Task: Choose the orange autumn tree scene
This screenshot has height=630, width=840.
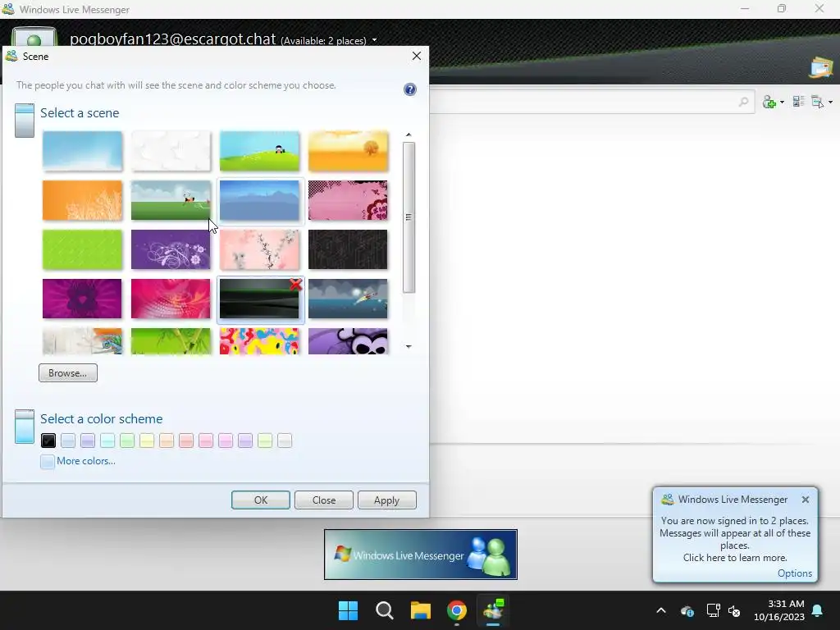Action: [x=348, y=151]
